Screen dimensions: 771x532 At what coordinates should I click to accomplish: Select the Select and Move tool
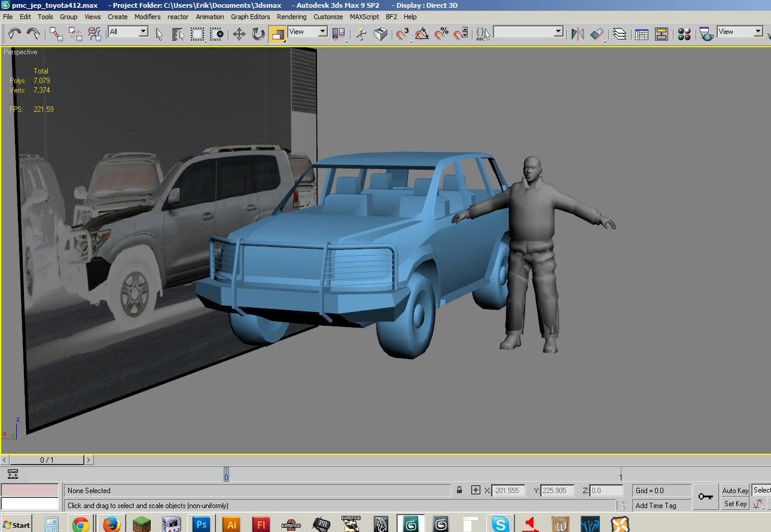(x=239, y=34)
